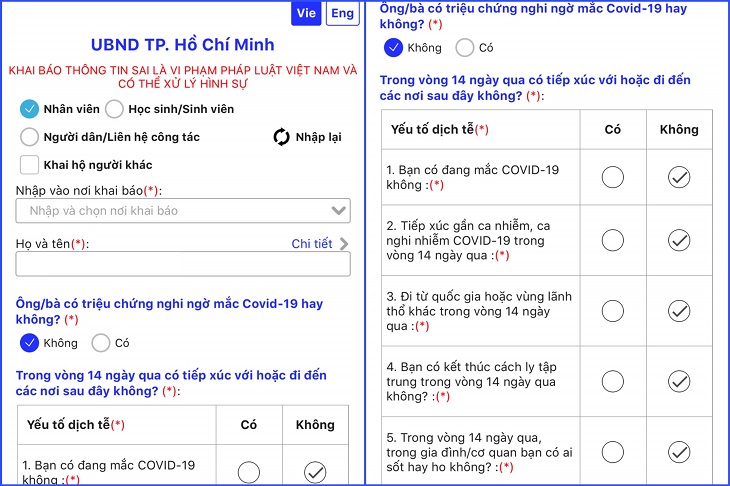This screenshot has width=730, height=486.
Task: Select Người dân/Liên hệ công tác option
Action: point(29,137)
